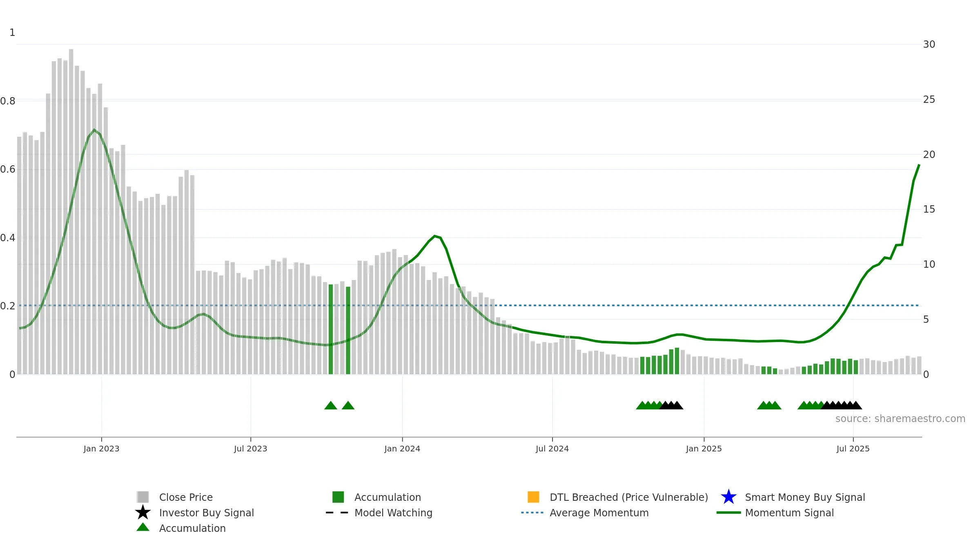Click the dotted Average Momentum legend line
The height and width of the screenshot is (551, 980).
pos(532,513)
